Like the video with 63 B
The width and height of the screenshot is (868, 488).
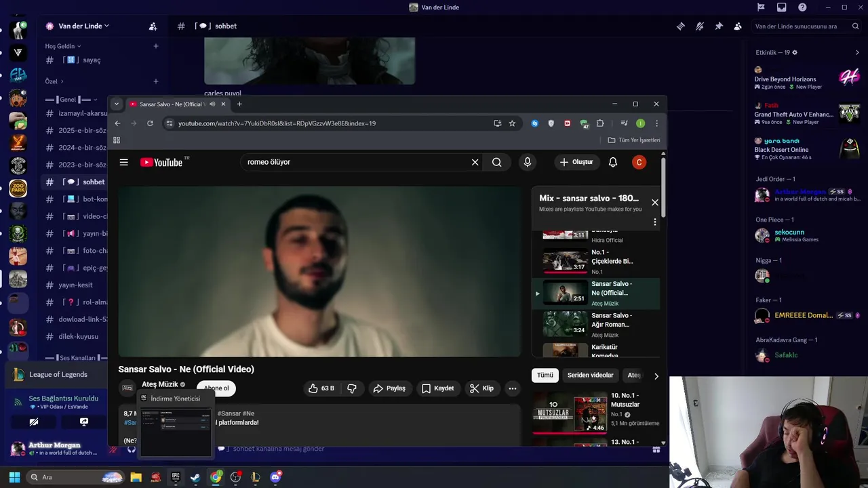click(321, 388)
